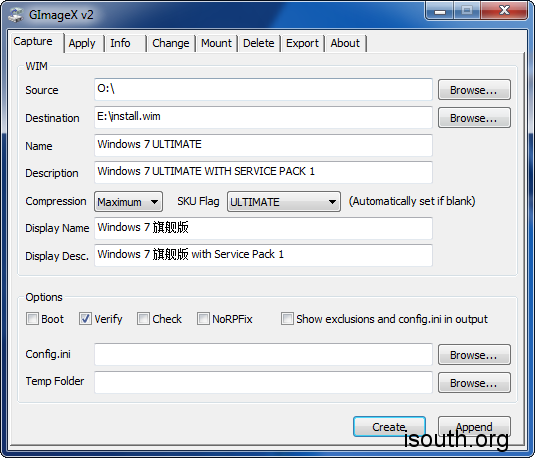Go to the Mount tab

(x=216, y=43)
